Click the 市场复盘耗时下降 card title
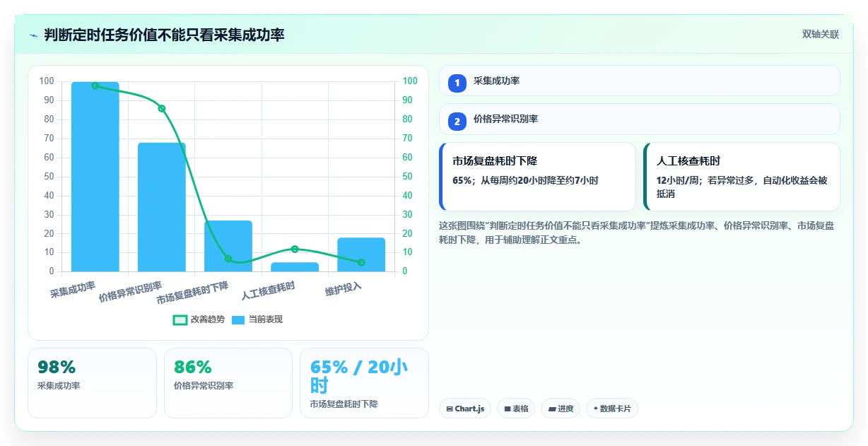 coord(495,161)
